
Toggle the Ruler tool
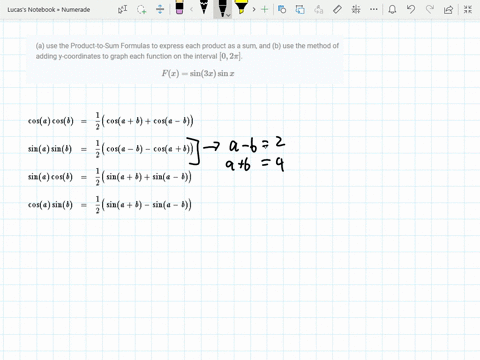pyautogui.click(x=337, y=9)
